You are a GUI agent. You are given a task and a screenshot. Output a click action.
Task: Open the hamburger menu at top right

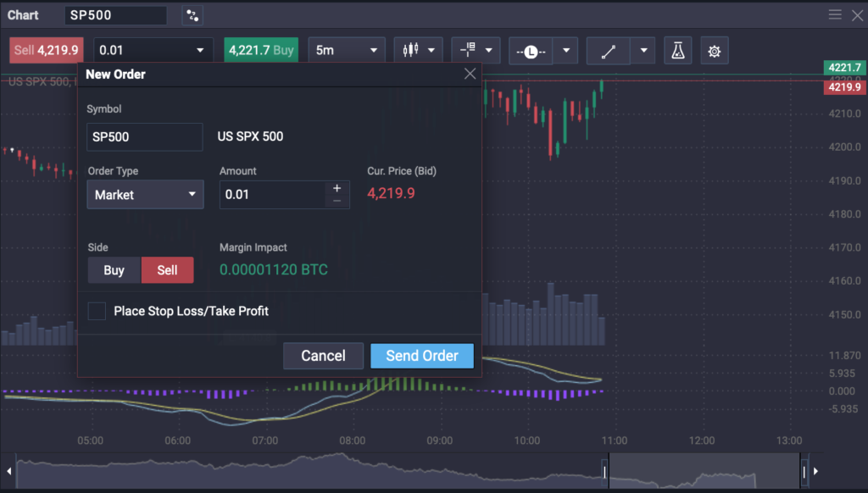[x=835, y=14]
